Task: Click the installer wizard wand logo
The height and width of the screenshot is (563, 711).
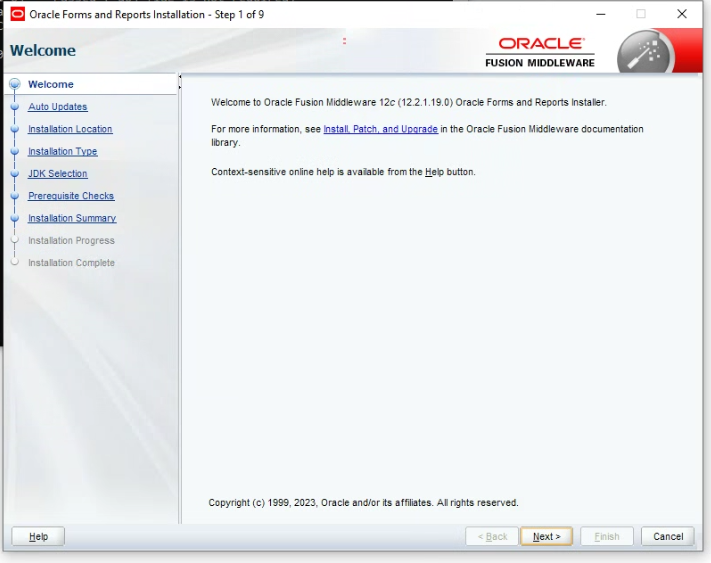Action: click(x=645, y=52)
